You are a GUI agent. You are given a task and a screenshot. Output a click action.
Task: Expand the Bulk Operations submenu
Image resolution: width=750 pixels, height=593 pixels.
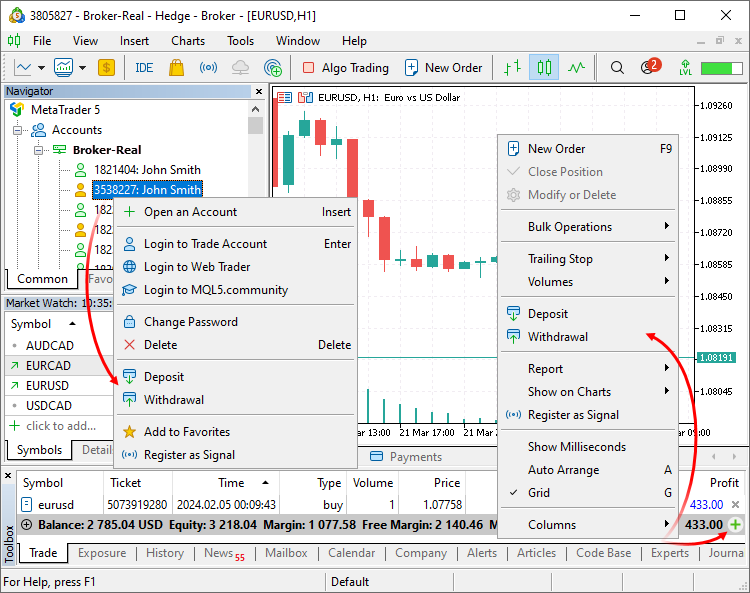point(589,227)
